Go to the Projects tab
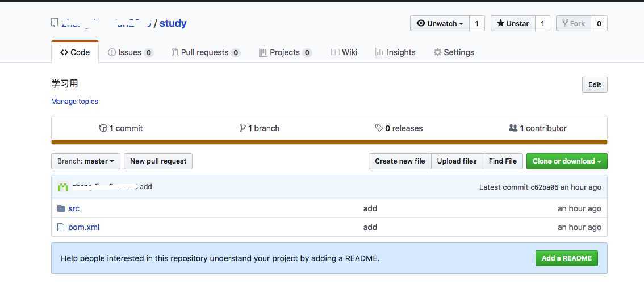 [x=286, y=52]
